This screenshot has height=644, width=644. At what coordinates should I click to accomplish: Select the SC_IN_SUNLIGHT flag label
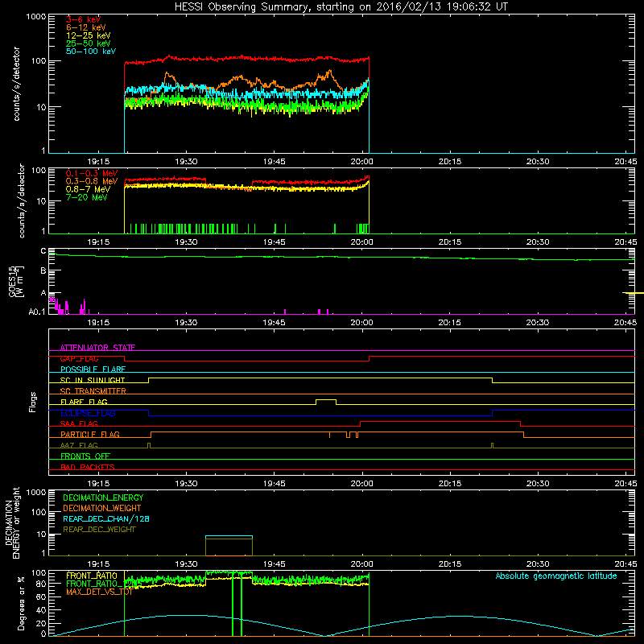tap(93, 380)
